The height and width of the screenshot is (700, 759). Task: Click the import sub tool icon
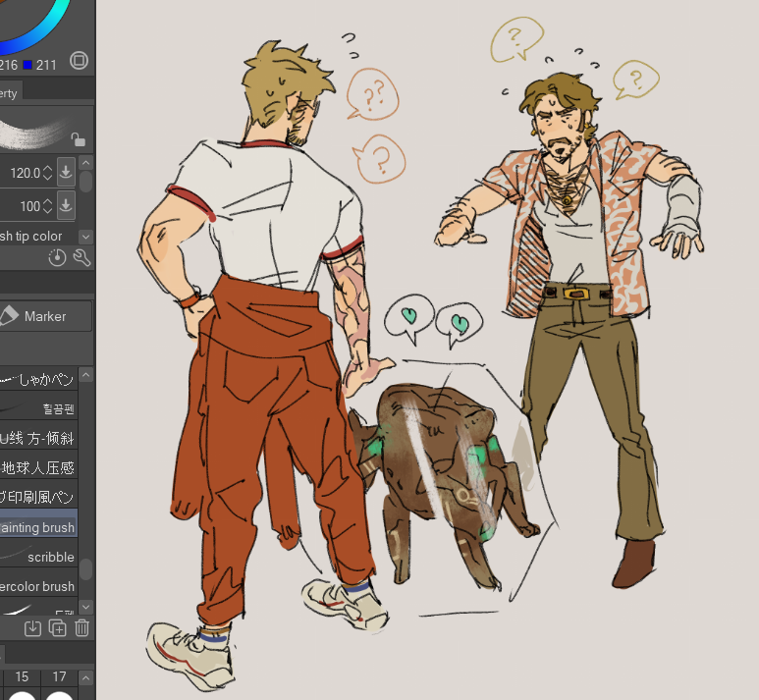coord(33,628)
